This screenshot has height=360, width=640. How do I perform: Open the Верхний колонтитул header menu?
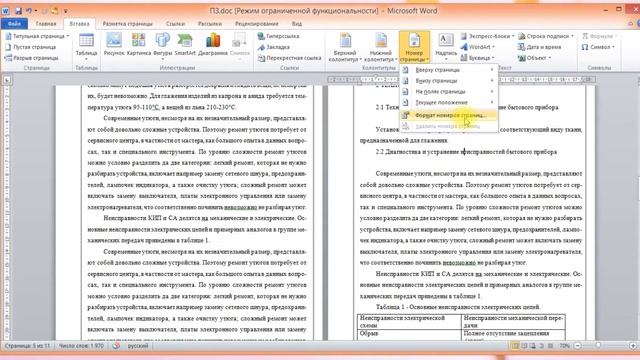coord(345,47)
